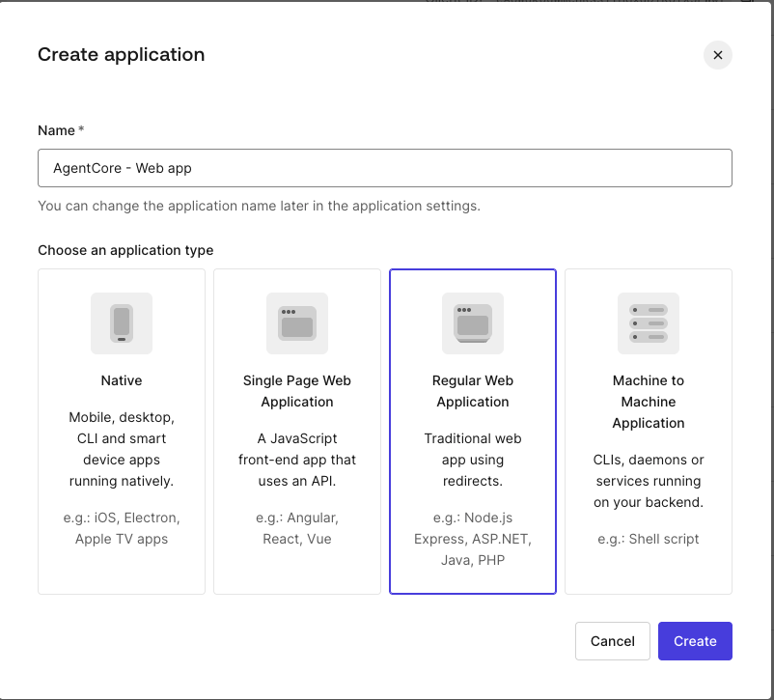Select the Native smartphone icon

tap(121, 323)
